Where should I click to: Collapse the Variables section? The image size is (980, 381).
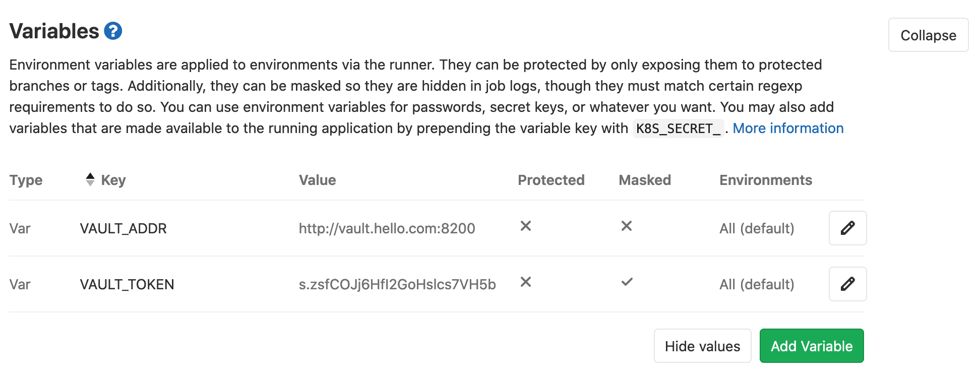pos(928,35)
